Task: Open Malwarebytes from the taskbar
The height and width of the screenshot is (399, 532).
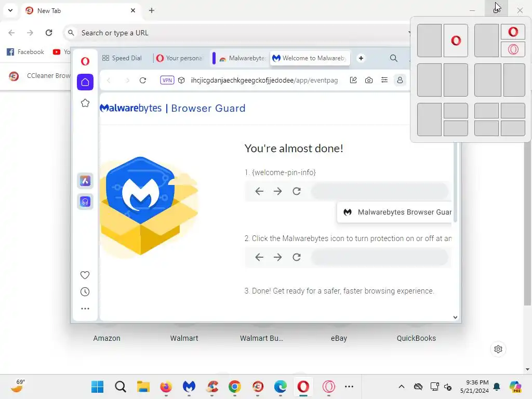Action: click(x=189, y=387)
